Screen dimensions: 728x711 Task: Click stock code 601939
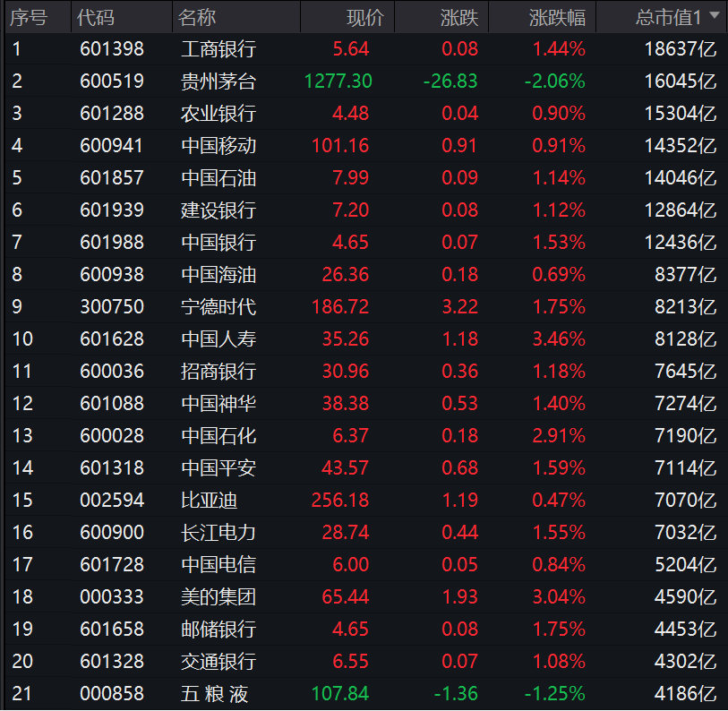coord(112,210)
